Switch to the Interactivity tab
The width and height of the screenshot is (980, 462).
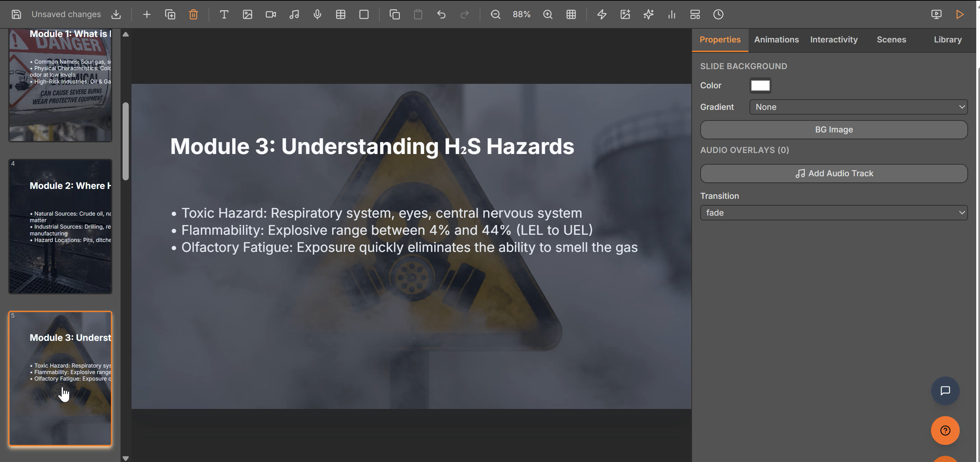point(834,40)
